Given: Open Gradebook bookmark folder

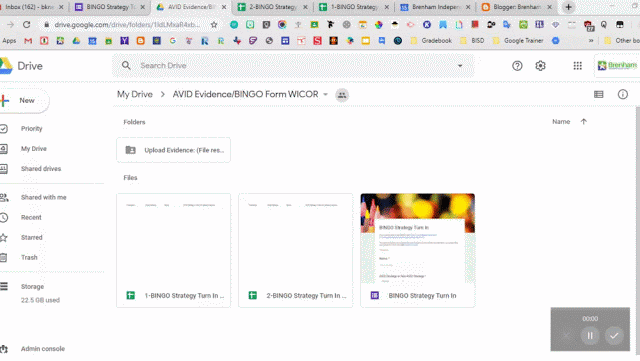Looking at the screenshot, I should coord(431,41).
